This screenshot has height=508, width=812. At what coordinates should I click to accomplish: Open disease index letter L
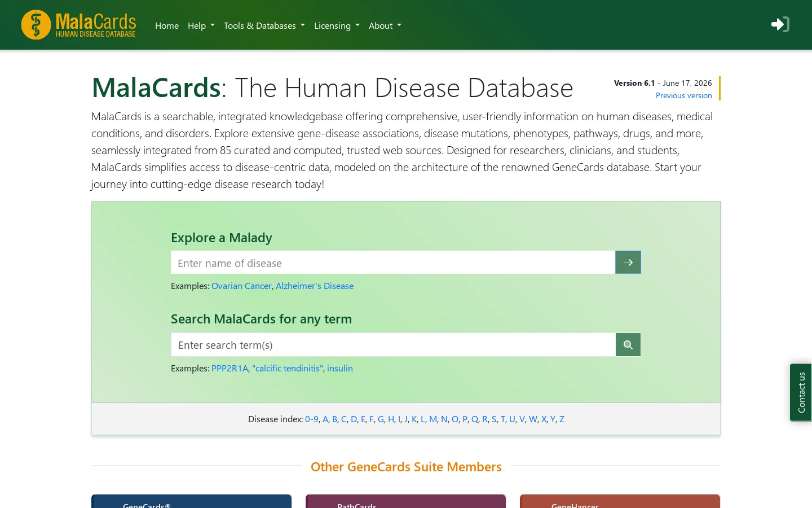coord(423,419)
